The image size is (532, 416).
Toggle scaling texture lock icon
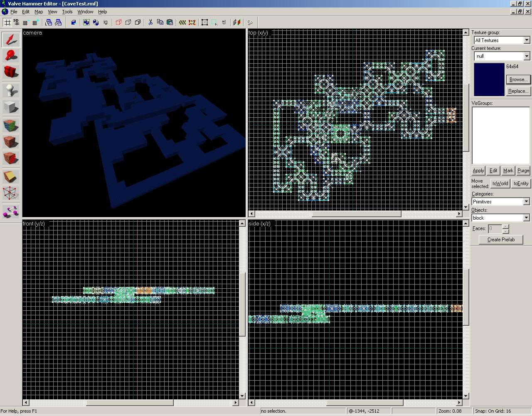(x=236, y=22)
